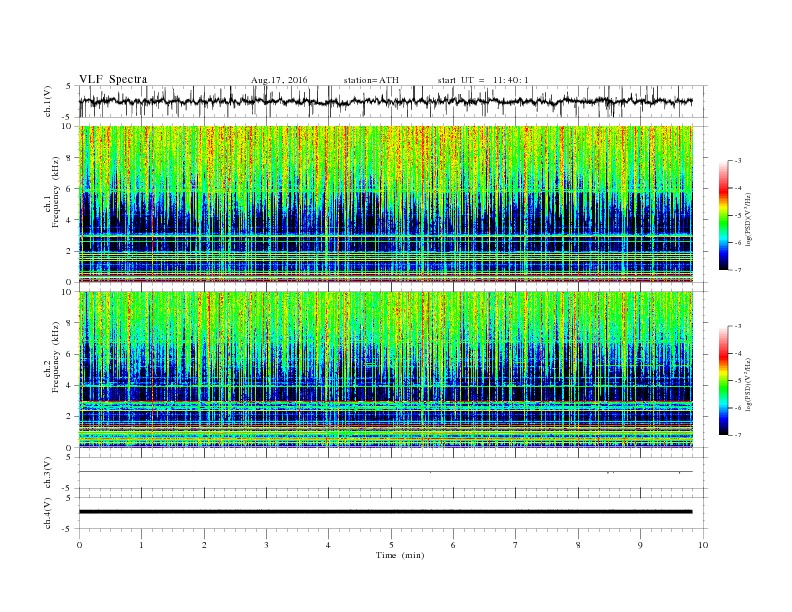Click the "6" tick on Time axis

pos(453,545)
